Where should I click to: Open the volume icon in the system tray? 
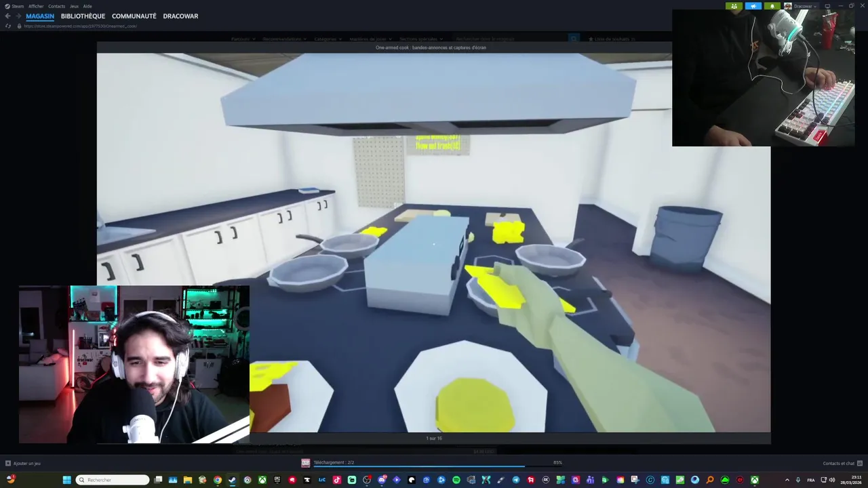click(x=832, y=480)
